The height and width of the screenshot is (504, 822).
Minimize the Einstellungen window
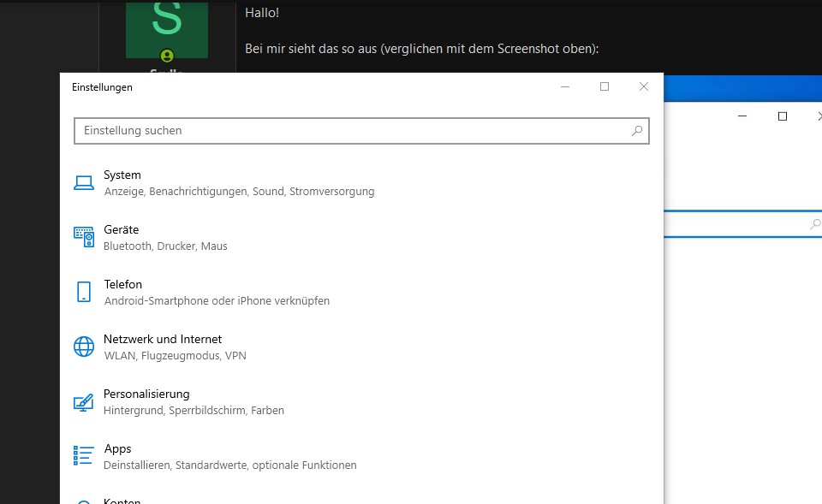pyautogui.click(x=565, y=86)
